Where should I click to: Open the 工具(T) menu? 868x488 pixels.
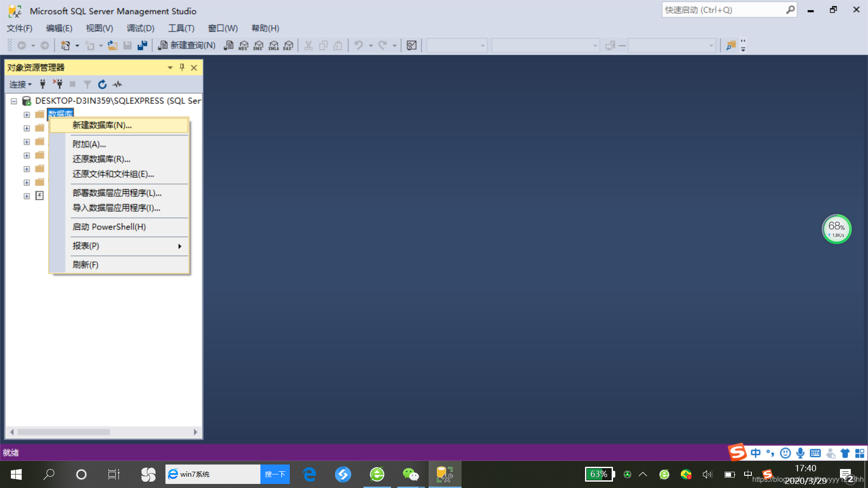pos(181,28)
